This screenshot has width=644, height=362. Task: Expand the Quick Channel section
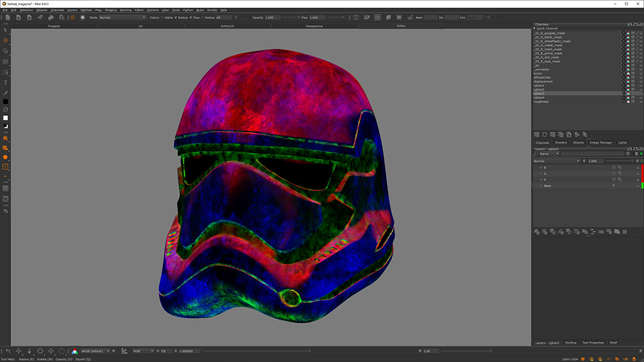click(535, 28)
